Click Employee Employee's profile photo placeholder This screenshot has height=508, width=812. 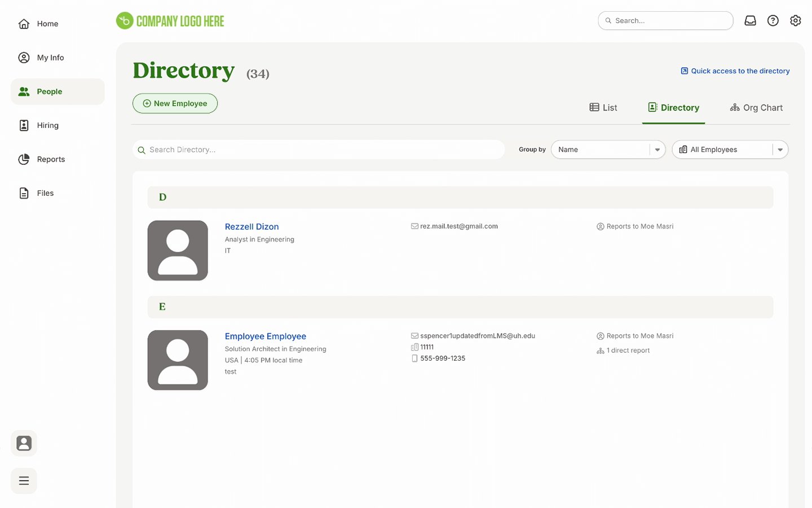coord(178,360)
